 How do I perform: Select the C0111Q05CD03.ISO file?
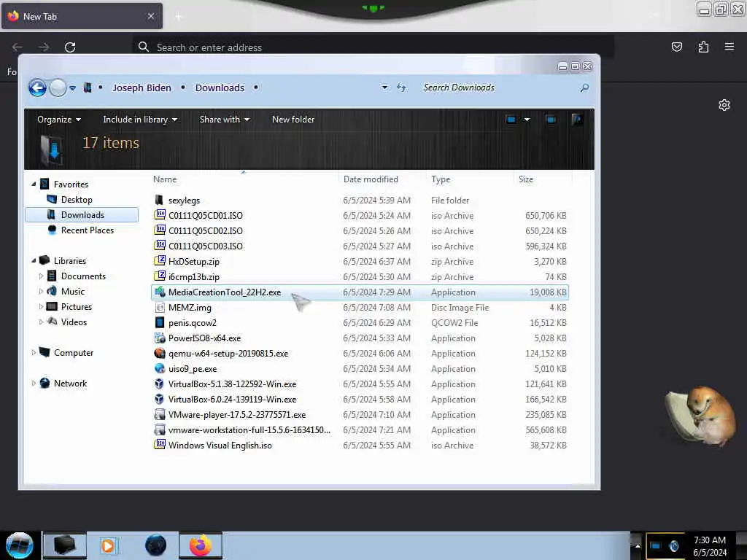pos(205,246)
